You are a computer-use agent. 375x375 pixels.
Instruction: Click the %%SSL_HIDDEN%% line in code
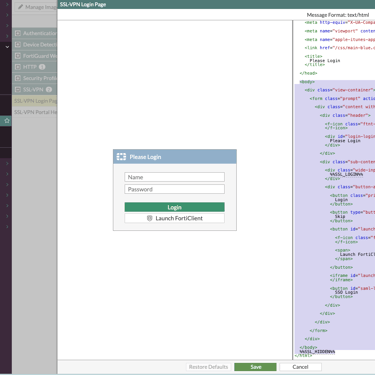(x=317, y=352)
